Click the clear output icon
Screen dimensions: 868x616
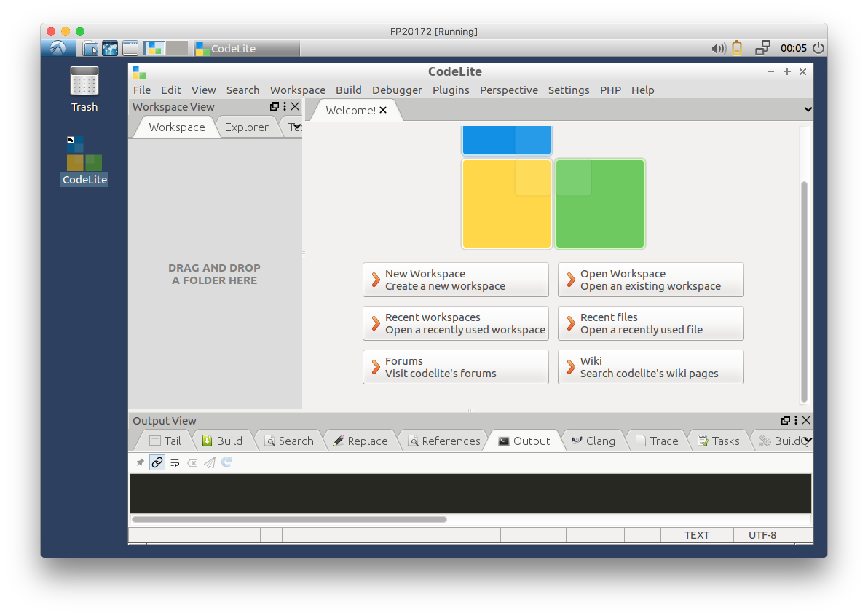click(x=192, y=463)
